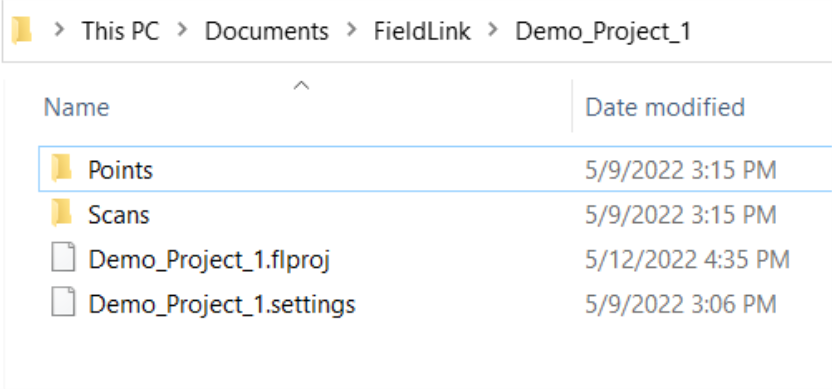Open the chevron before This PC
This screenshot has height=389, width=832.
pos(59,30)
